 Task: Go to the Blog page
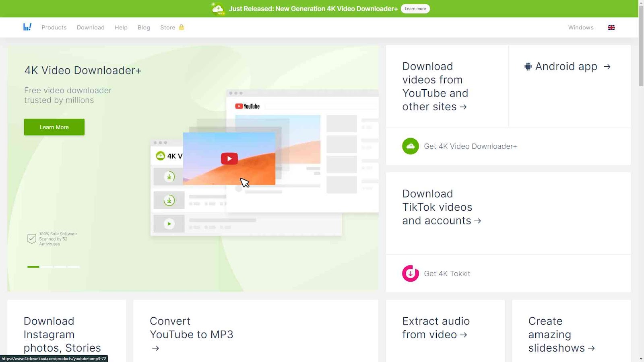point(144,27)
